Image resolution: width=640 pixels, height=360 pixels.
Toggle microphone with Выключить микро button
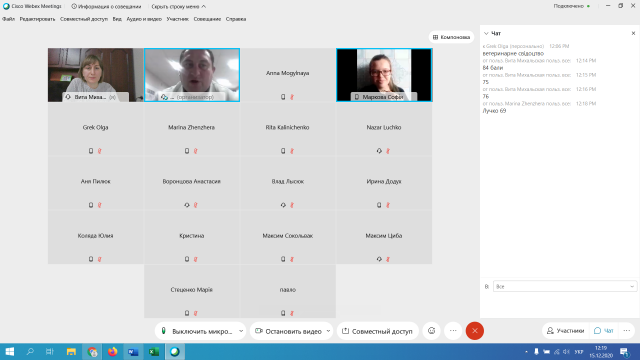pyautogui.click(x=197, y=331)
